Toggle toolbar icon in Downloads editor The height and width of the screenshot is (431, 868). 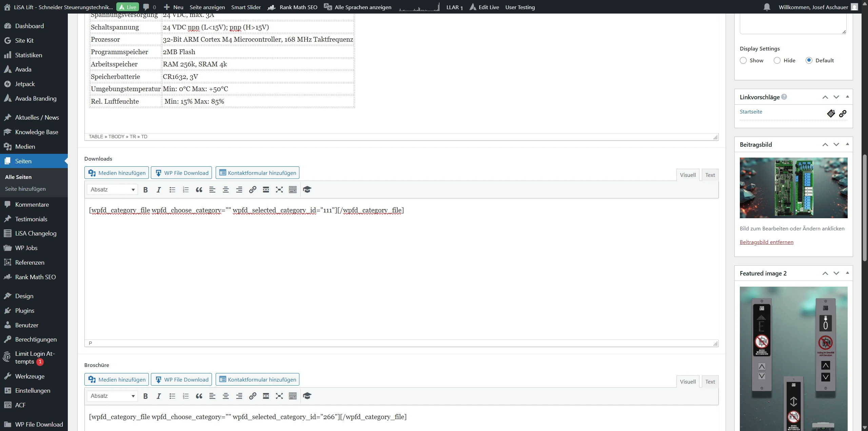(293, 190)
